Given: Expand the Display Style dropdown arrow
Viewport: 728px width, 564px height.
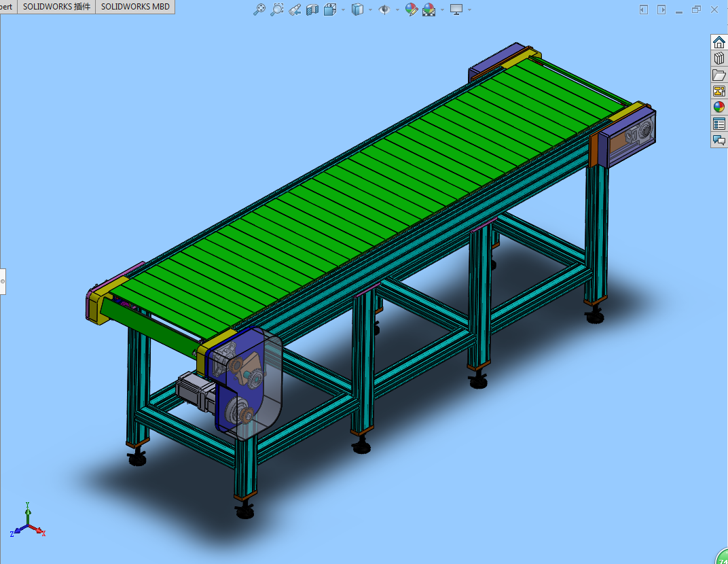Looking at the screenshot, I should (370, 10).
